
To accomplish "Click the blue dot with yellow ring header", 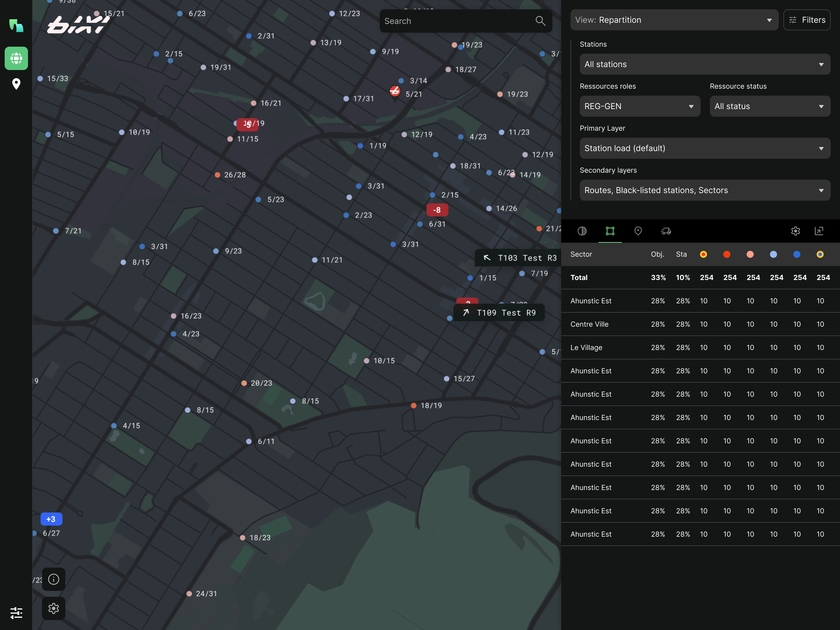I will (x=820, y=254).
